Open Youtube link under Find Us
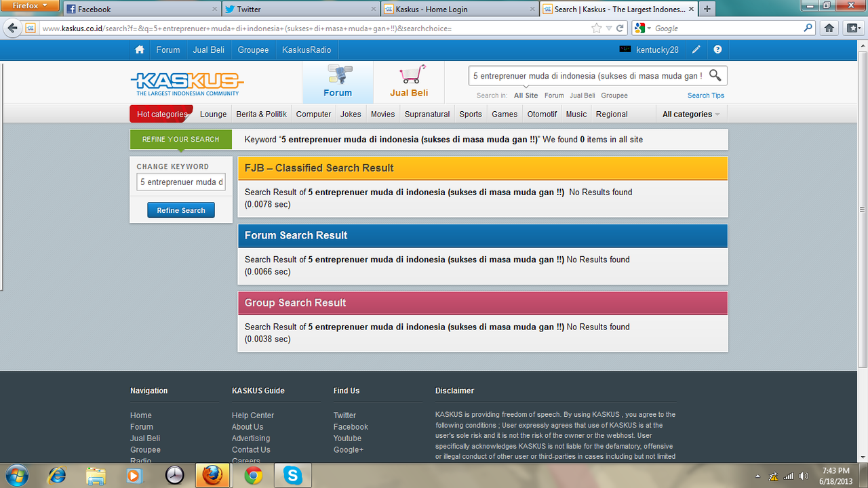This screenshot has width=868, height=488. [x=347, y=439]
